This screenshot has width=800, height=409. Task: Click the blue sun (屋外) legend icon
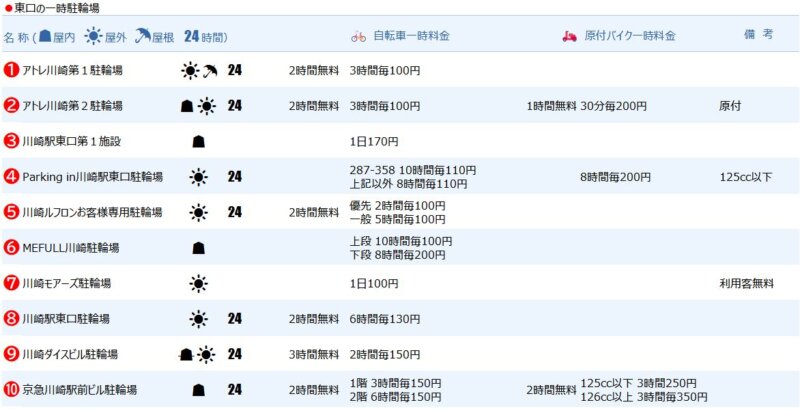pos(93,36)
